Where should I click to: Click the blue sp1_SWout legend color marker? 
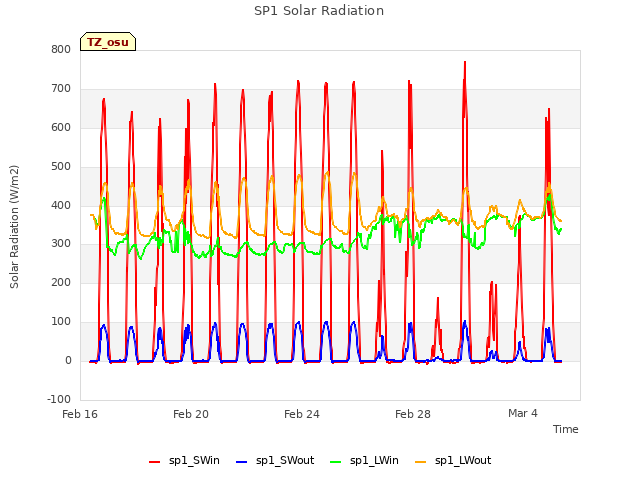pyautogui.click(x=241, y=462)
